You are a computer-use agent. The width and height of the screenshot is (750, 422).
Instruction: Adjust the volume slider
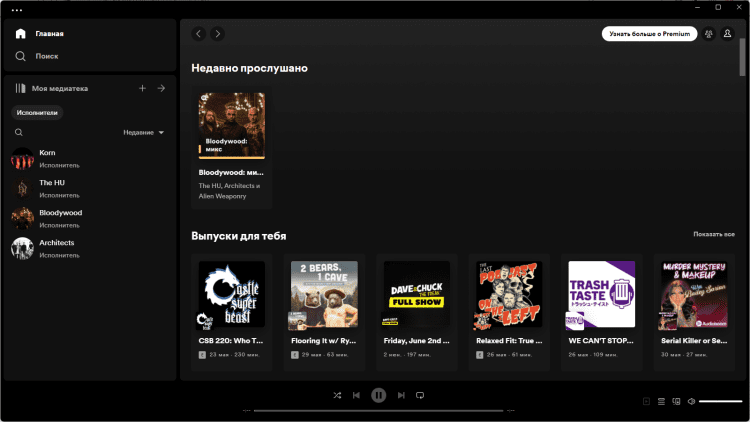(x=720, y=401)
